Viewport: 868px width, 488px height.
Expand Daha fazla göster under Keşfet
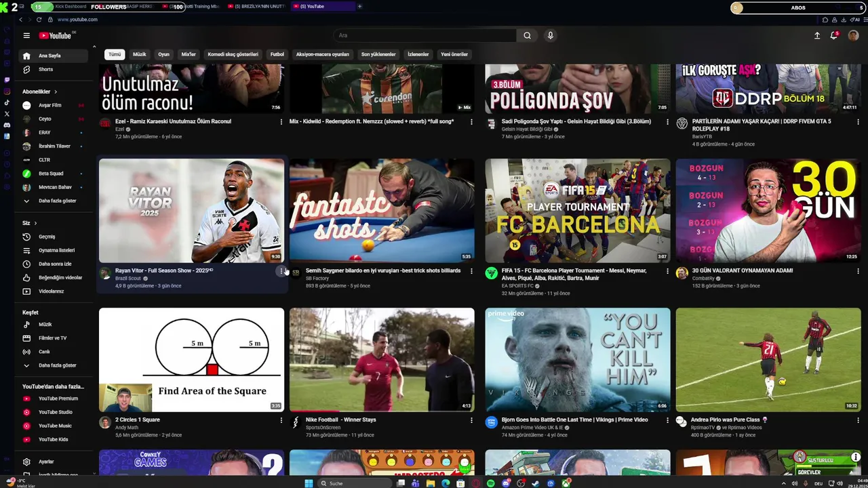pyautogui.click(x=53, y=365)
